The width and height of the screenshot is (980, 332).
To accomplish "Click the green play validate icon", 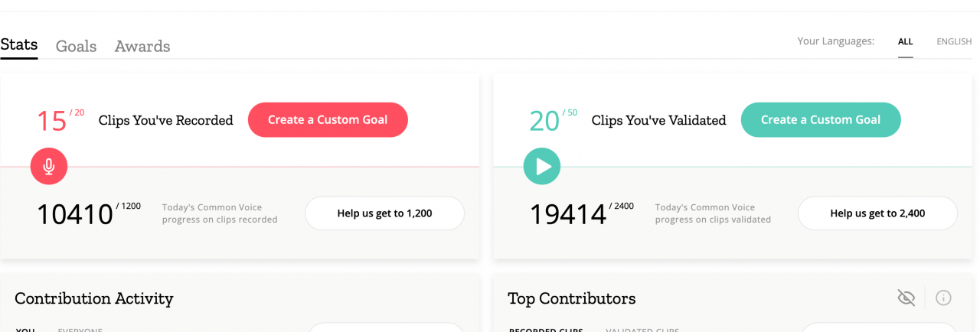I will (x=542, y=166).
